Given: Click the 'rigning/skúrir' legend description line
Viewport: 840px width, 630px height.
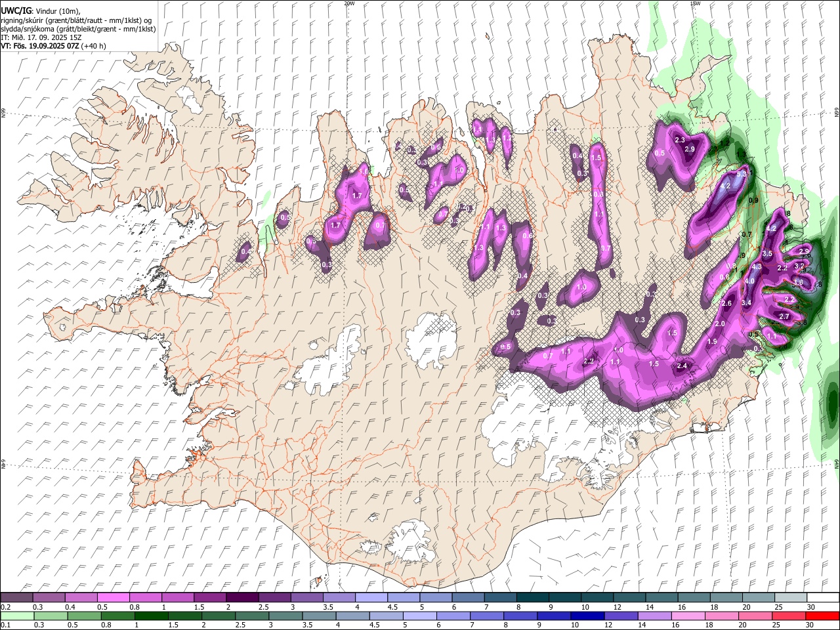Looking at the screenshot, I should click(x=76, y=20).
